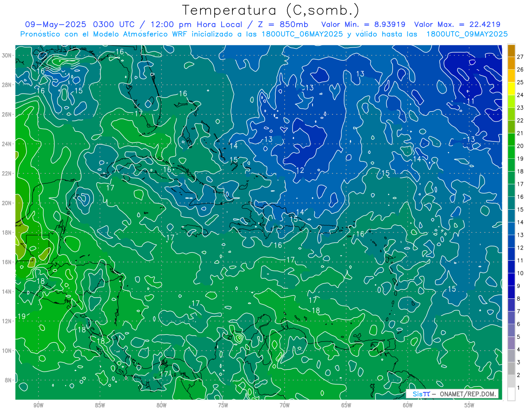Click the legend color swatch beside 27

[x=511, y=50]
